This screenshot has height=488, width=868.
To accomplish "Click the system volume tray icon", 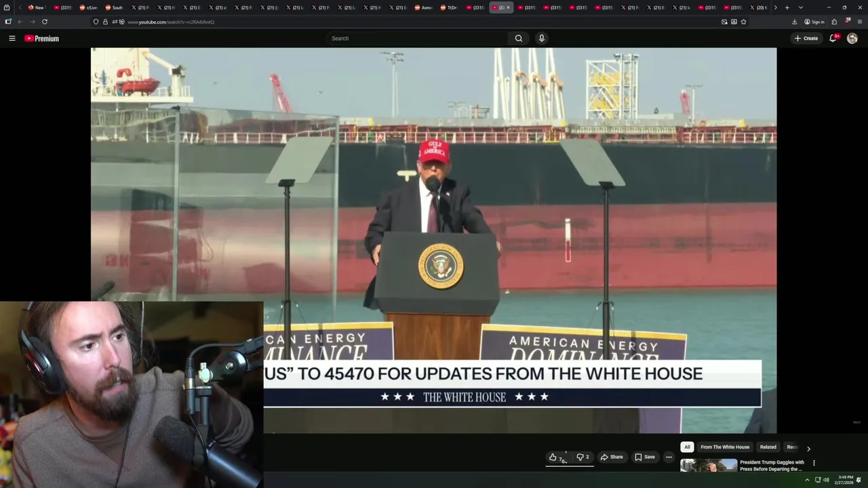I will coord(826,480).
